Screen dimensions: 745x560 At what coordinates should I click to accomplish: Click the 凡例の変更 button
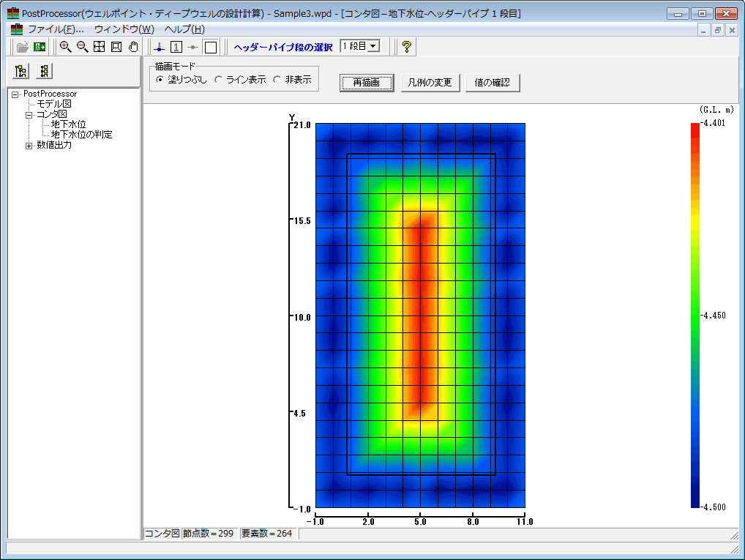(431, 83)
